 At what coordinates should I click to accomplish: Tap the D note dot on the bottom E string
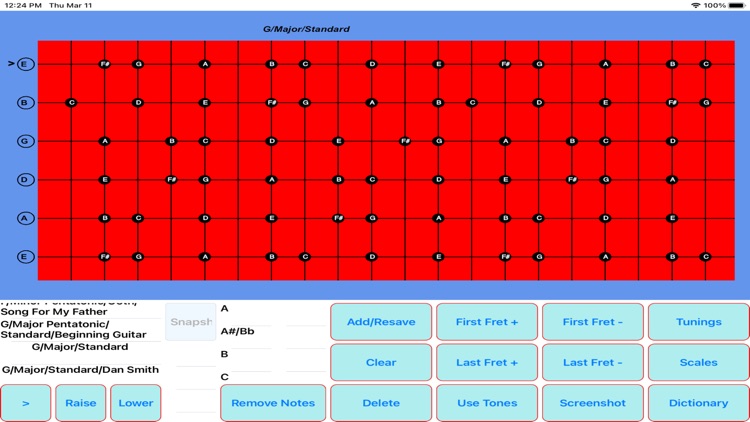372,257
